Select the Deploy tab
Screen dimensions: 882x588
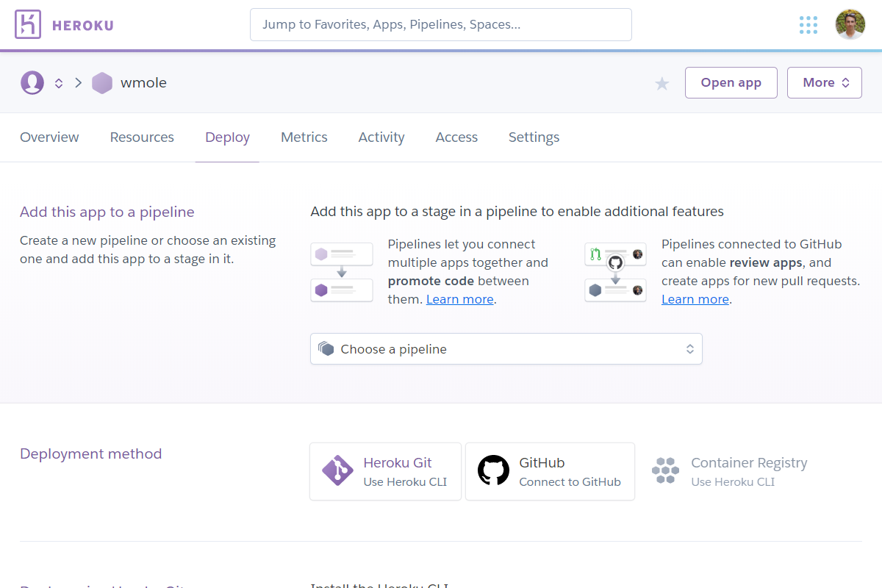(x=227, y=137)
